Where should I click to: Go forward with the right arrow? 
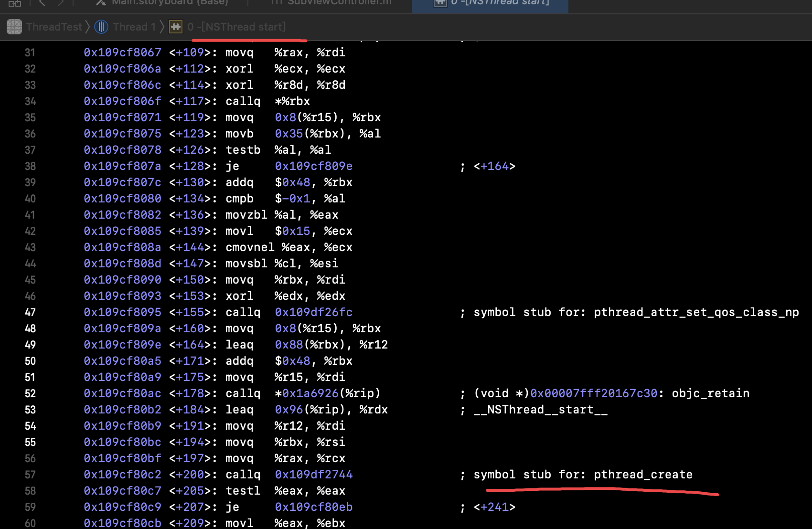(60, 3)
